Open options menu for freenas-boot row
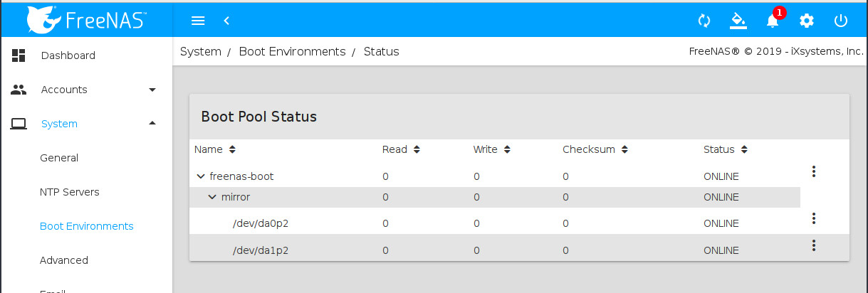 click(813, 171)
